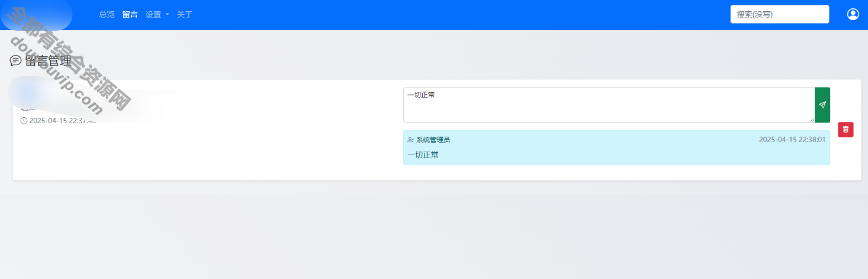Expand the 设置 dropdown menu
Screen dimensions: 868x279
(x=153, y=15)
